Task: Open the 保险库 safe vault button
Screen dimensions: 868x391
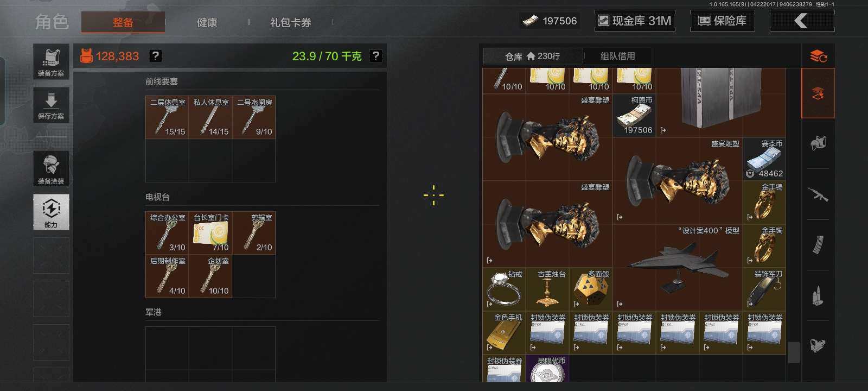Action: [x=722, y=21]
